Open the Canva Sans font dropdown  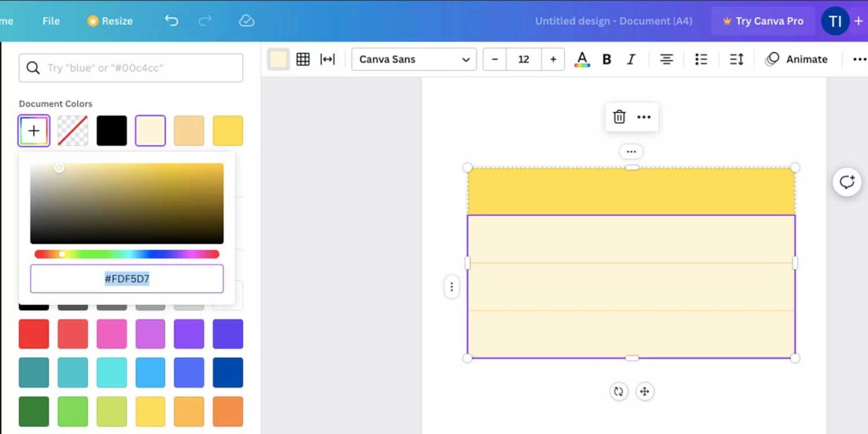(414, 60)
